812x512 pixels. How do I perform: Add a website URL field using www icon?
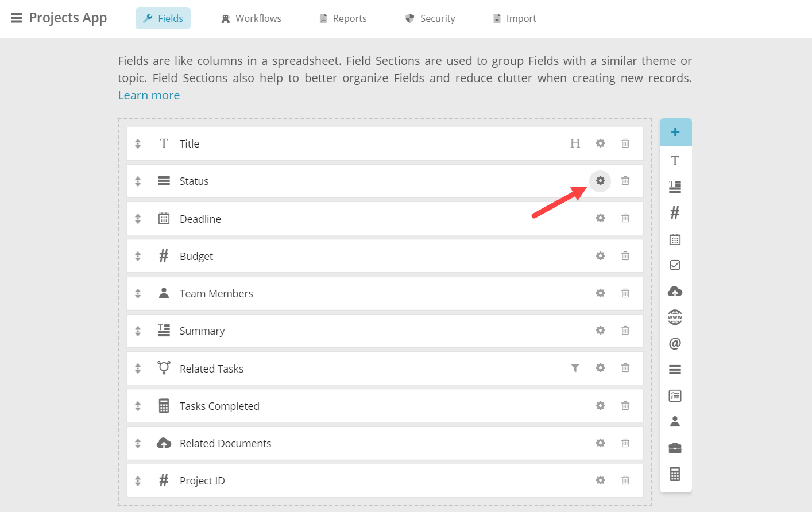click(x=675, y=317)
